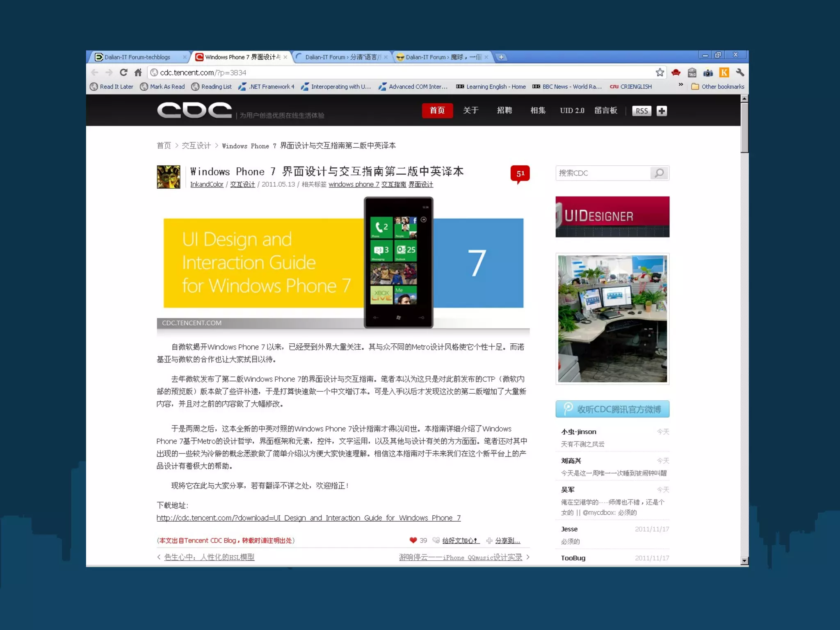Click the page vertical scrollbar down arrow
This screenshot has width=840, height=630.
coord(744,561)
